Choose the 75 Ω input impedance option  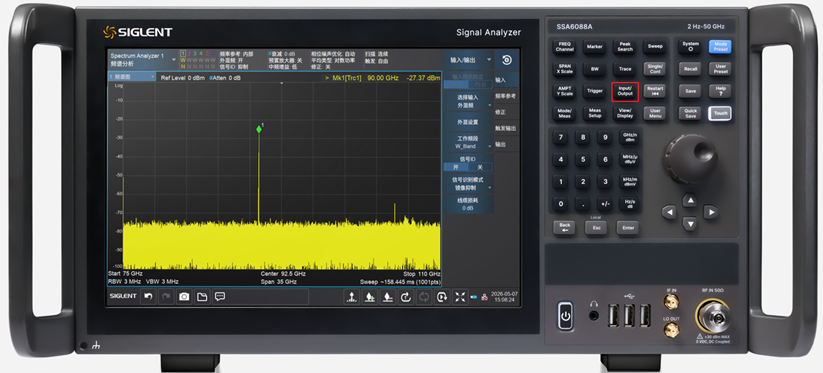pos(480,84)
